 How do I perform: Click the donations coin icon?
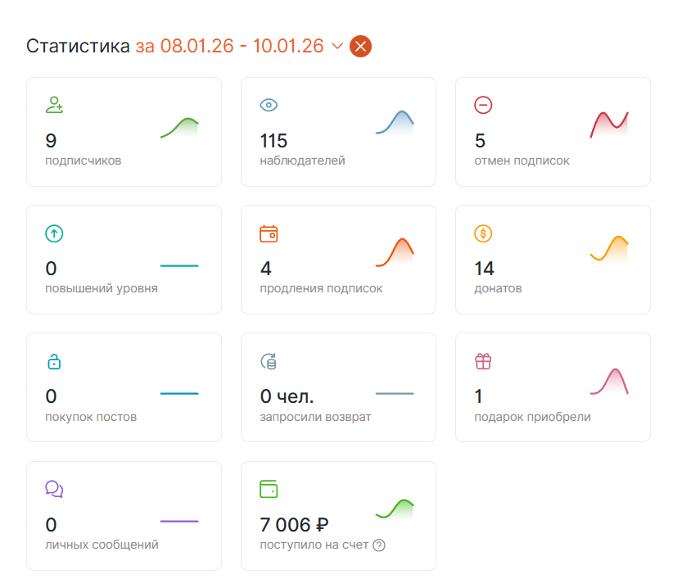[x=483, y=233]
